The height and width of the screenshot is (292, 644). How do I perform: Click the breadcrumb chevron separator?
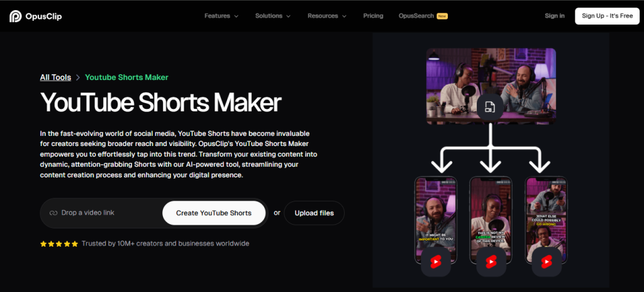(x=78, y=77)
